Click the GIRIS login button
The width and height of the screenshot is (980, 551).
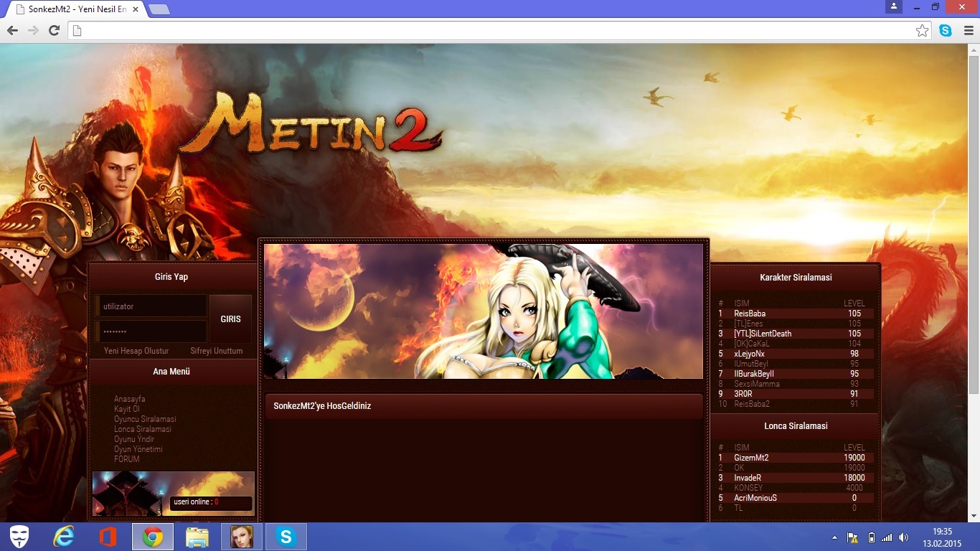(230, 319)
